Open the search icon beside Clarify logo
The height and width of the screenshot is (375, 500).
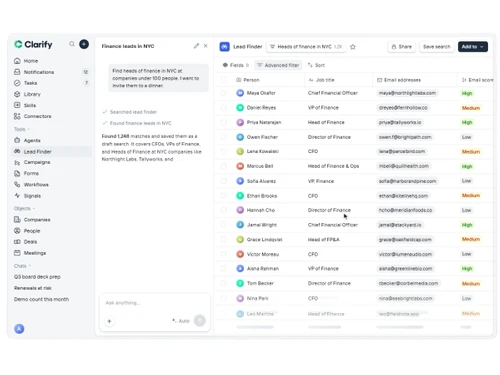[x=72, y=44]
